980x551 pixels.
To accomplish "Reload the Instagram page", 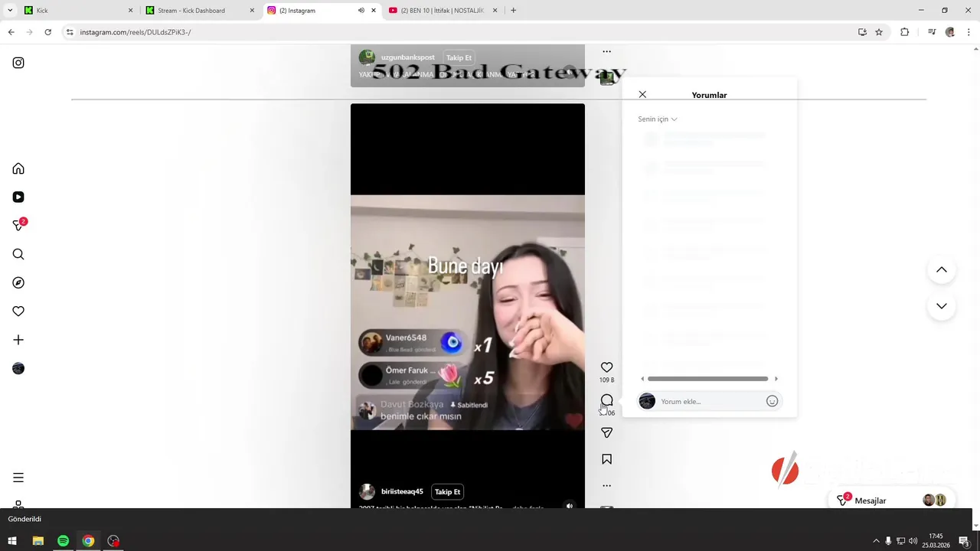I will tap(47, 32).
